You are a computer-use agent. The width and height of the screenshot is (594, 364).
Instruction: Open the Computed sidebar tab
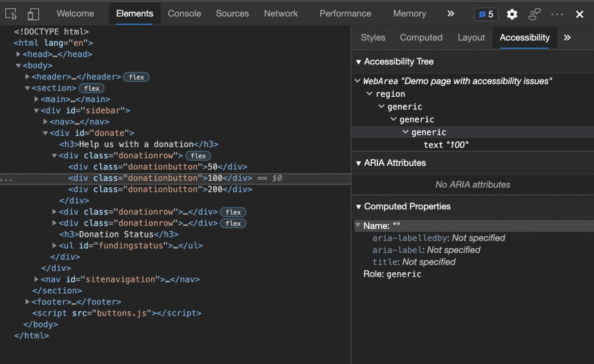tap(421, 38)
